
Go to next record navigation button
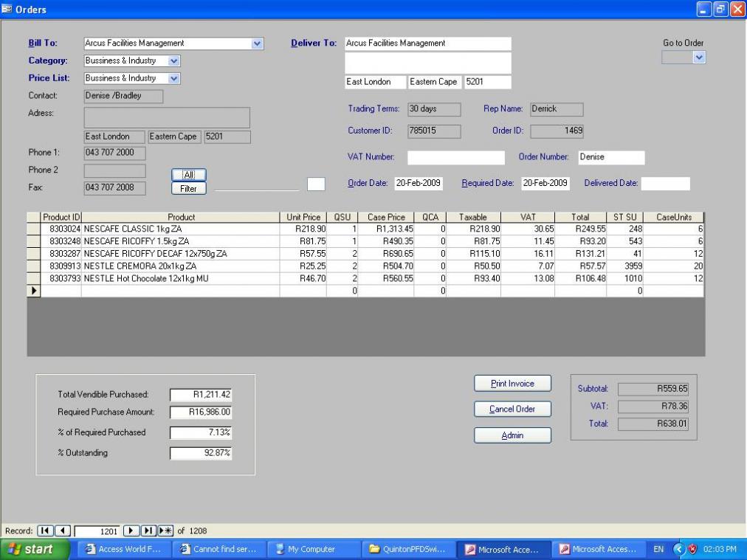131,530
